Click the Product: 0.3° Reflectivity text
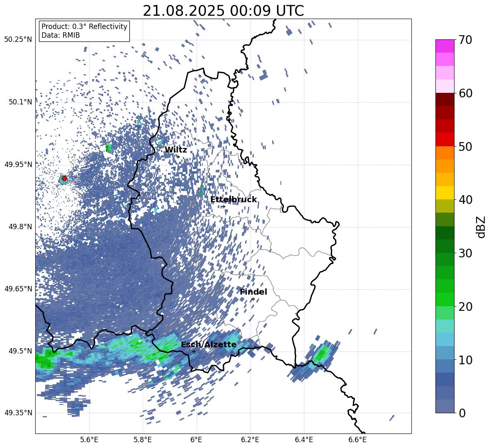The width and height of the screenshot is (491, 448). click(84, 27)
